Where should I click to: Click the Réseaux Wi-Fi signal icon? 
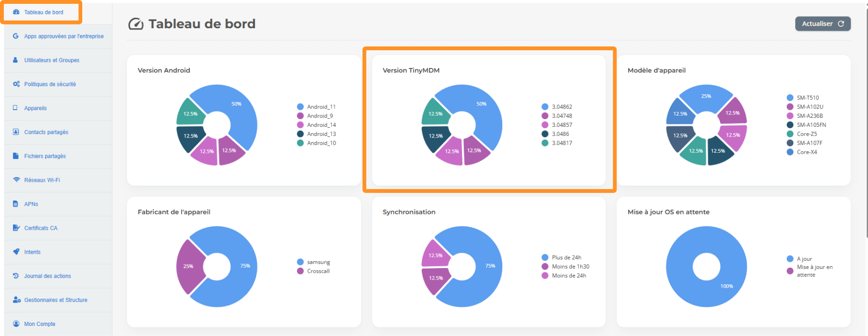(16, 180)
